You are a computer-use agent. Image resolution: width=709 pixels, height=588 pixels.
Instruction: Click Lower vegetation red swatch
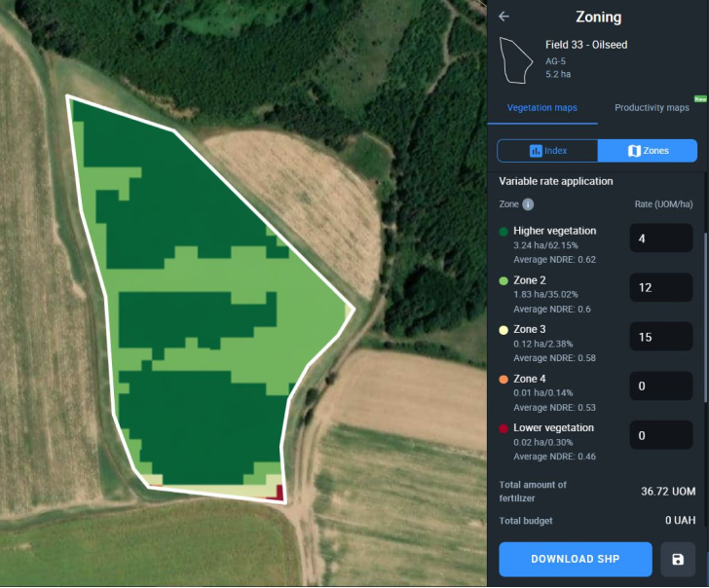(x=504, y=428)
